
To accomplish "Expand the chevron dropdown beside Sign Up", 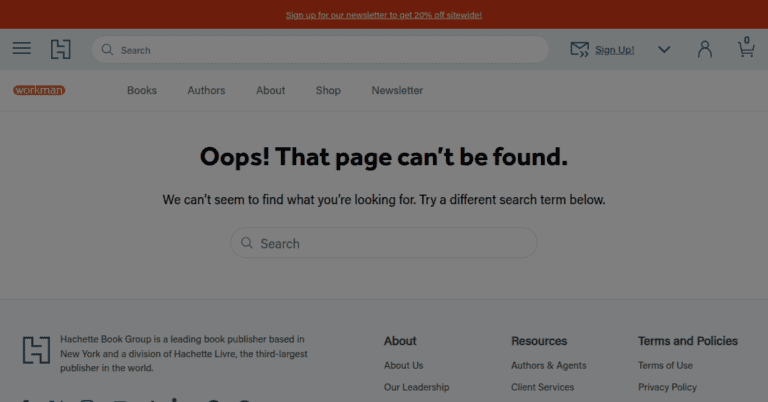I will 664,49.
